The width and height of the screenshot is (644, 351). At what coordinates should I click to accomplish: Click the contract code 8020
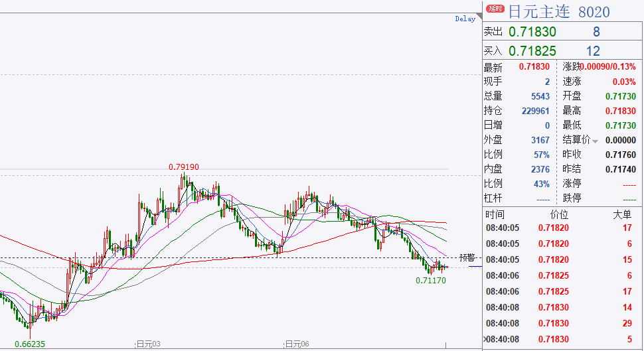[594, 13]
